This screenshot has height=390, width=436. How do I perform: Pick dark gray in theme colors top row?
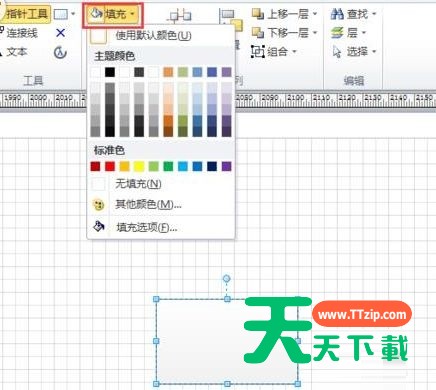139,72
